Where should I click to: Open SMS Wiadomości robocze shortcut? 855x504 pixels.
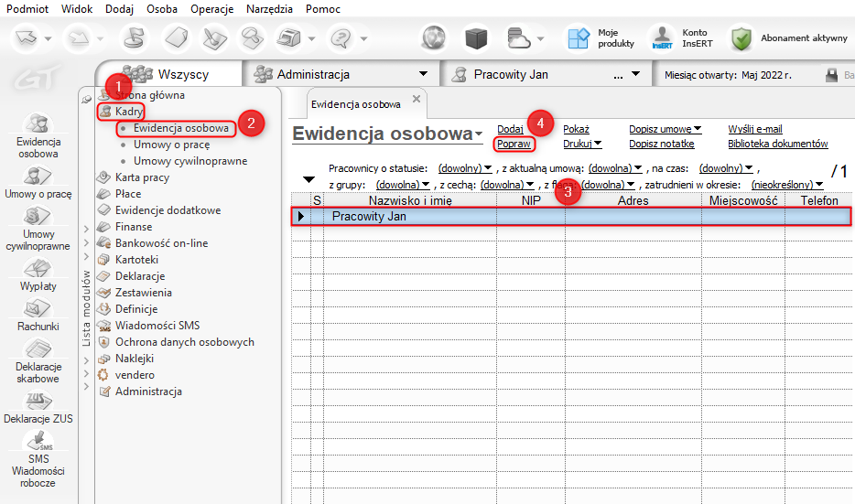click(x=38, y=459)
